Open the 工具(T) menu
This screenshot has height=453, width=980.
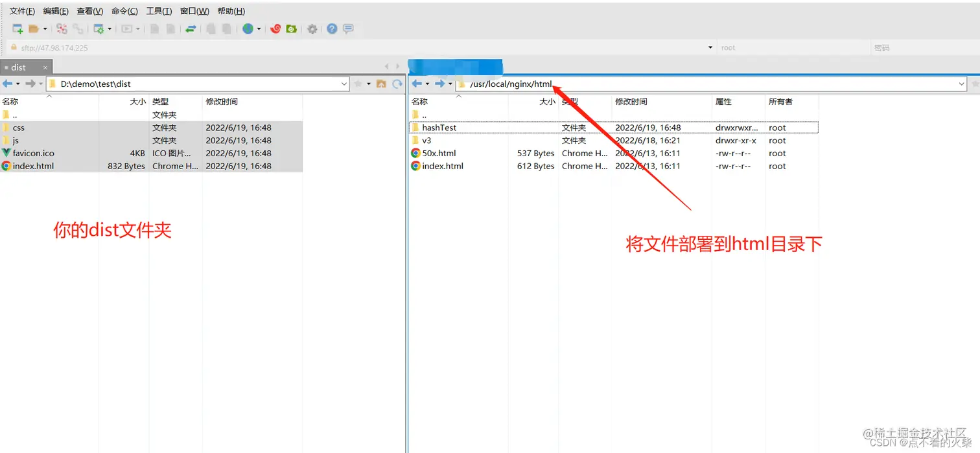click(x=159, y=11)
